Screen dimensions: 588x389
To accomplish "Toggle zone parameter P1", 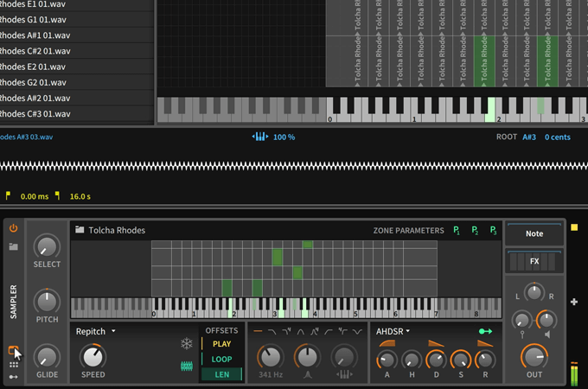I will [457, 230].
